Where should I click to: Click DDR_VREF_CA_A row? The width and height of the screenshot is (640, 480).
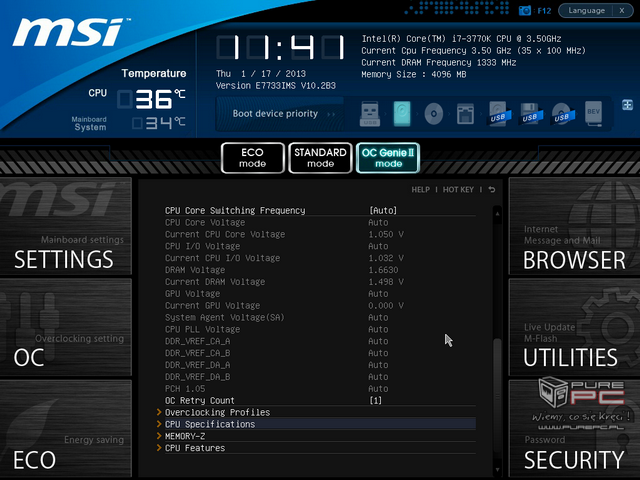(x=320, y=341)
